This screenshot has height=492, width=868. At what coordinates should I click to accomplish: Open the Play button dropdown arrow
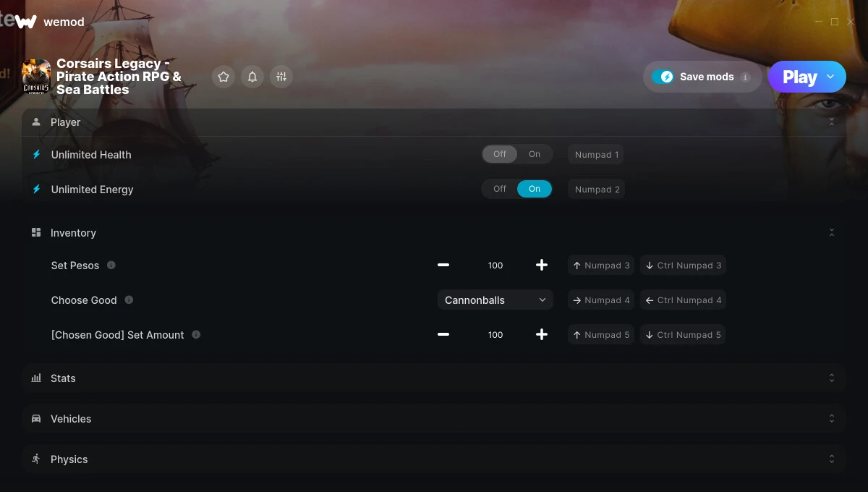tap(830, 77)
